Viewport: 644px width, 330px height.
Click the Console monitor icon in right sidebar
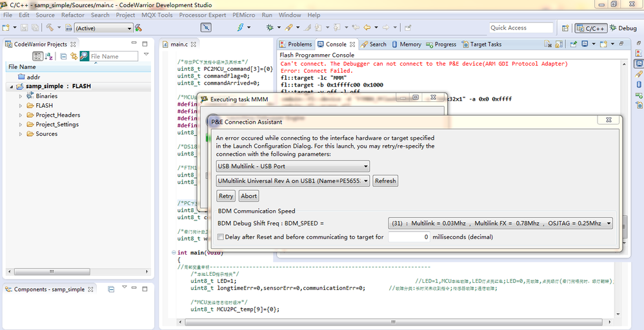(639, 64)
